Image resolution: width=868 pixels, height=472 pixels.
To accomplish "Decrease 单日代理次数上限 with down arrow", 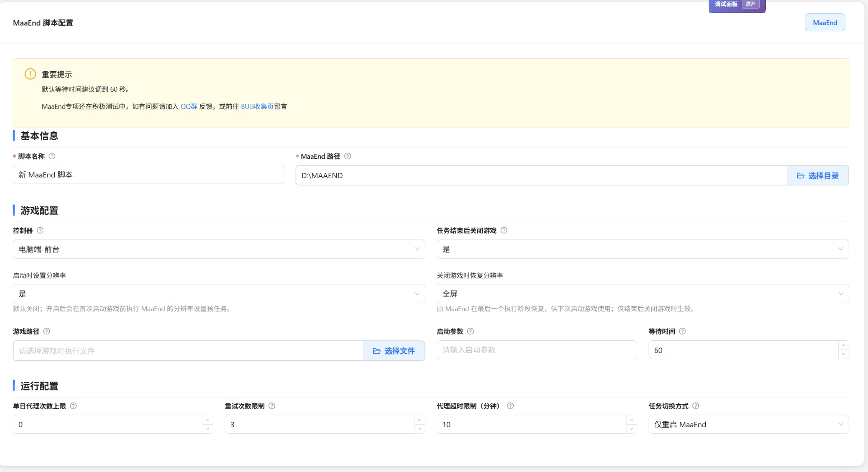I will click(208, 429).
